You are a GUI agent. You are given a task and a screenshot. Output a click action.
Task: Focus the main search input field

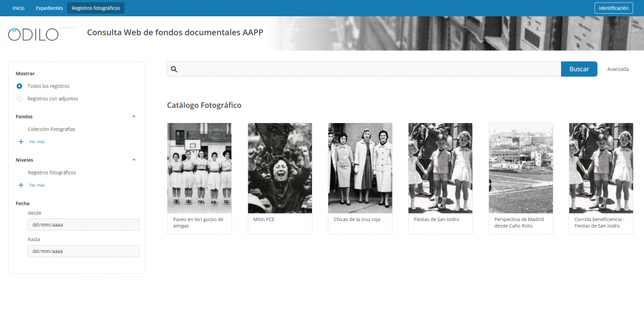tap(364, 69)
